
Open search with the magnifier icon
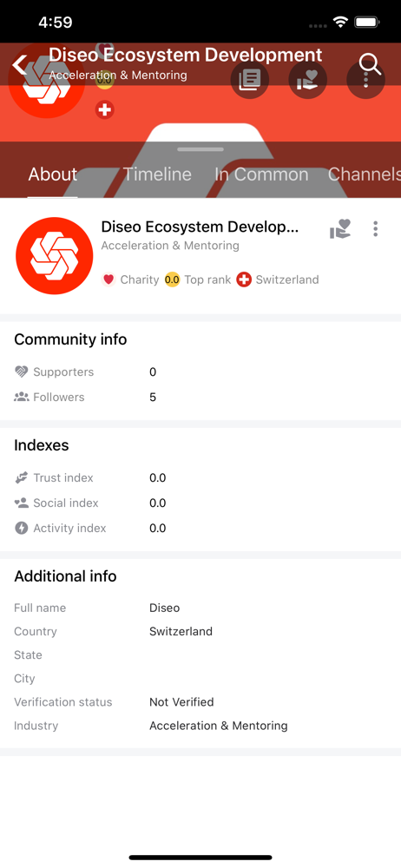[x=370, y=64]
